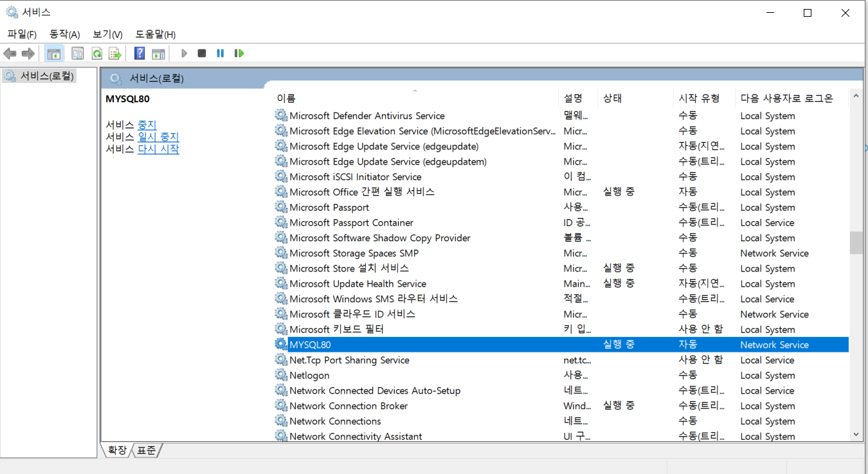The image size is (868, 474).
Task: Toggle the console tree panel icon
Action: (54, 53)
